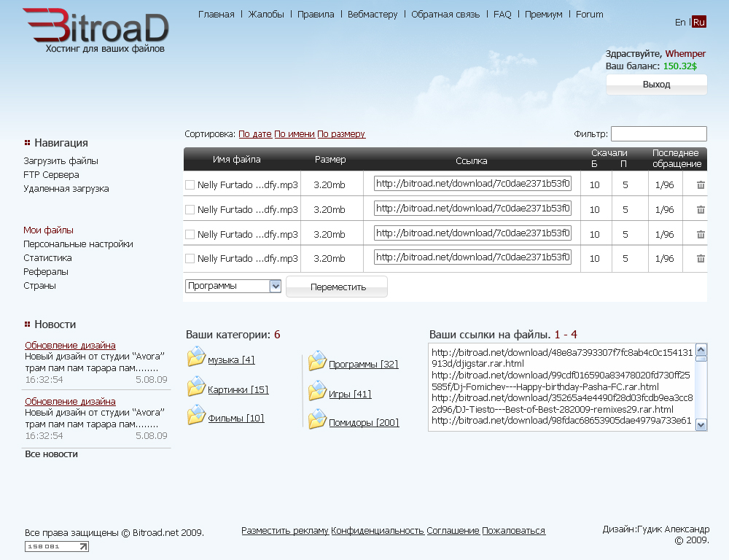729x560 pixels.
Task: Click Соглашение footer link
Action: tap(453, 531)
